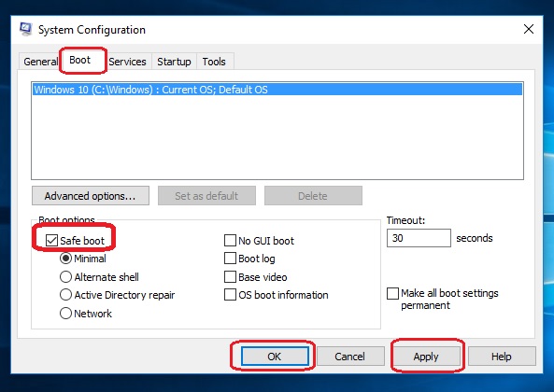Choose the Alternate shell option
554x392 pixels.
pos(65,277)
